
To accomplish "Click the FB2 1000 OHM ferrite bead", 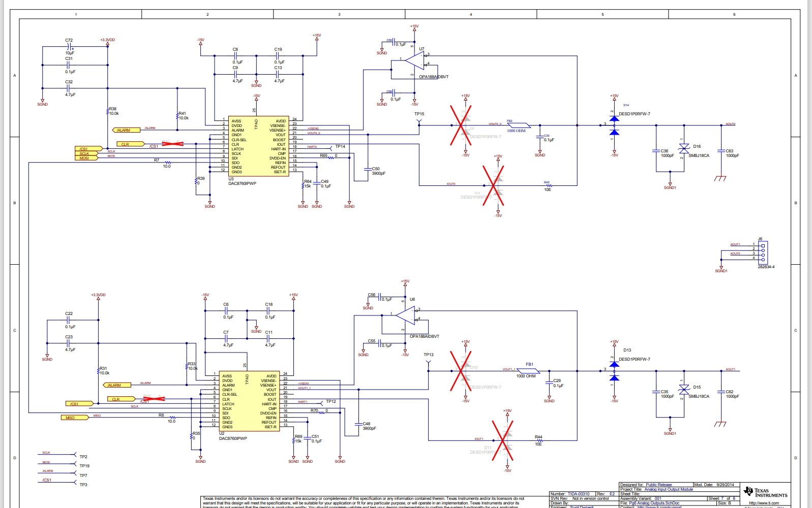I will [x=518, y=125].
